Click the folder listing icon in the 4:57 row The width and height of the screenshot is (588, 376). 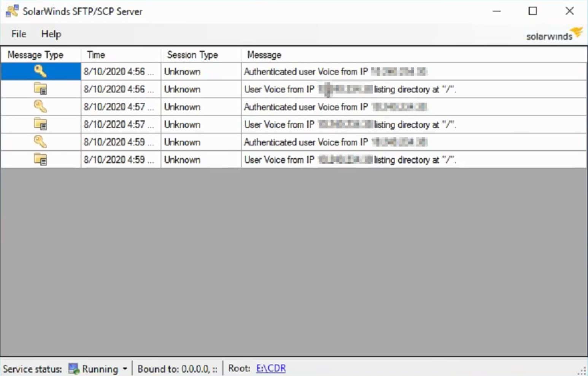click(40, 124)
